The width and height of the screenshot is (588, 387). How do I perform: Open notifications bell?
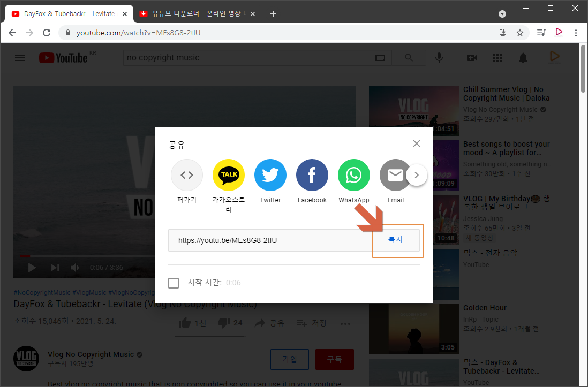pos(523,58)
